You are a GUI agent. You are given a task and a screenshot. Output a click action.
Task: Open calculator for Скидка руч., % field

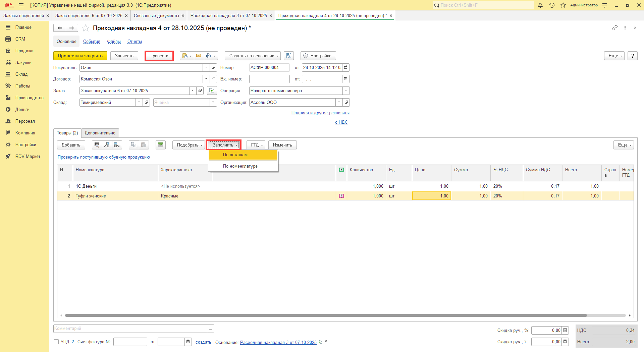click(565, 330)
